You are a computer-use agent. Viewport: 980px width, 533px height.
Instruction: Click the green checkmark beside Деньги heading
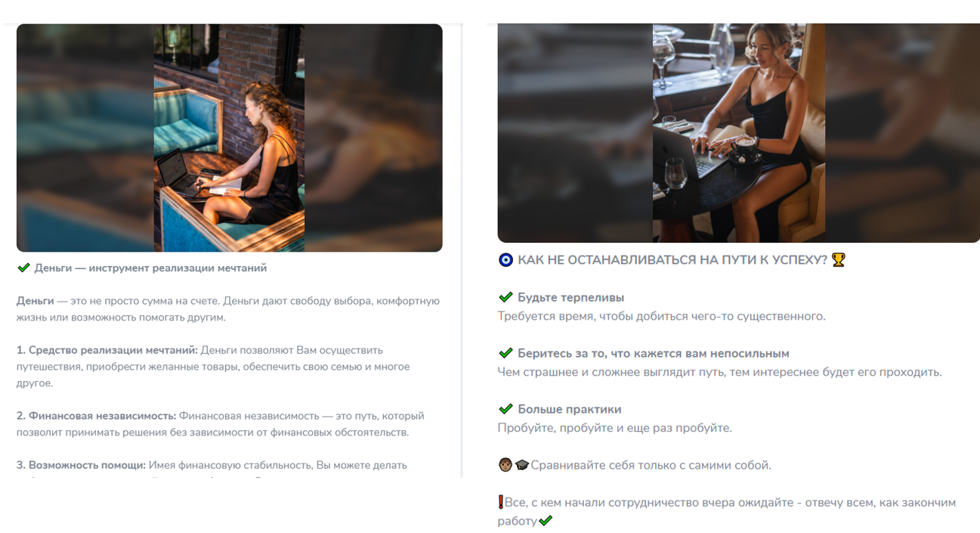23,268
